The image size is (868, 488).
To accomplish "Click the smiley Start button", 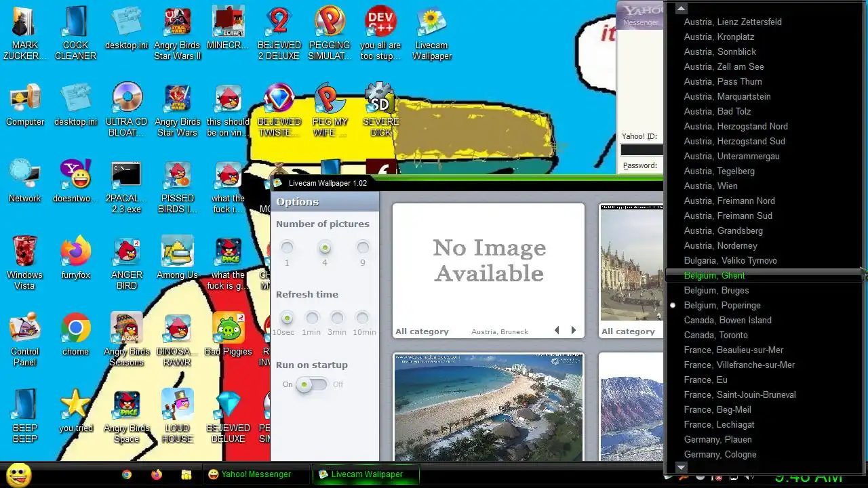I will pos(18,474).
